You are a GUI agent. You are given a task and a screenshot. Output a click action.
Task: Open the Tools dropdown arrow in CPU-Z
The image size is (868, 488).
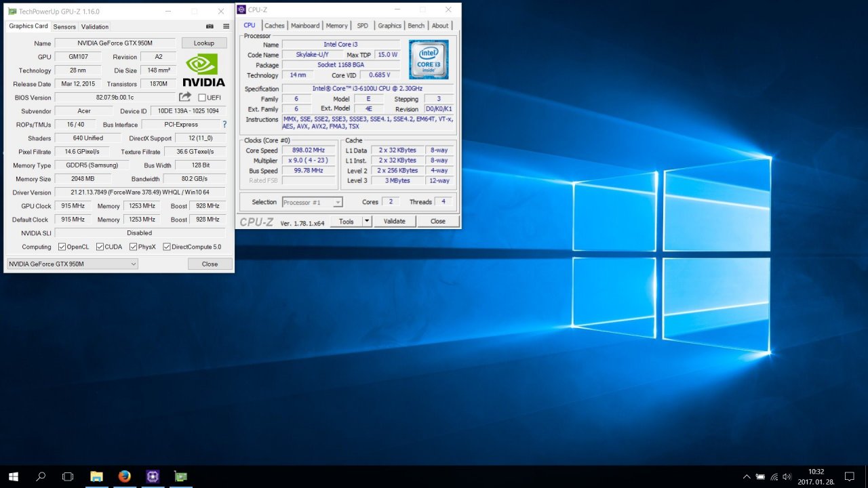367,221
